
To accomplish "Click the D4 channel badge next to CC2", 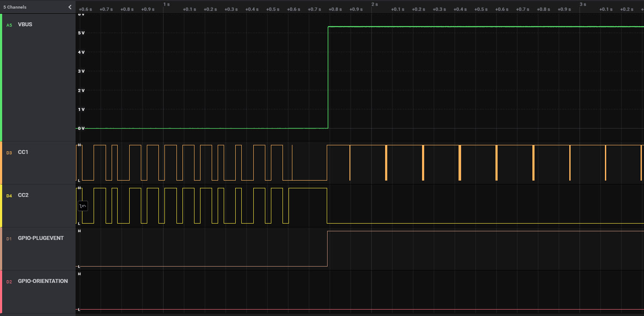I will click(x=9, y=195).
